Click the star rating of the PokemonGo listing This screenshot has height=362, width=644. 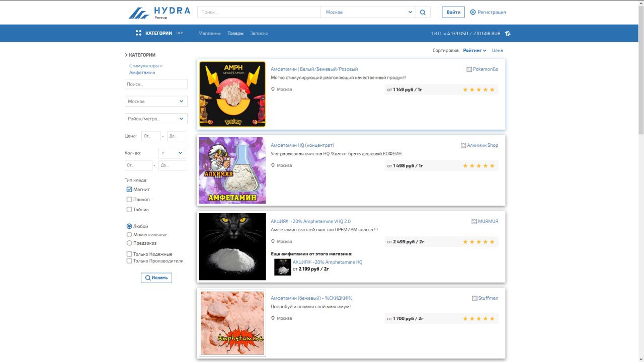click(x=478, y=89)
